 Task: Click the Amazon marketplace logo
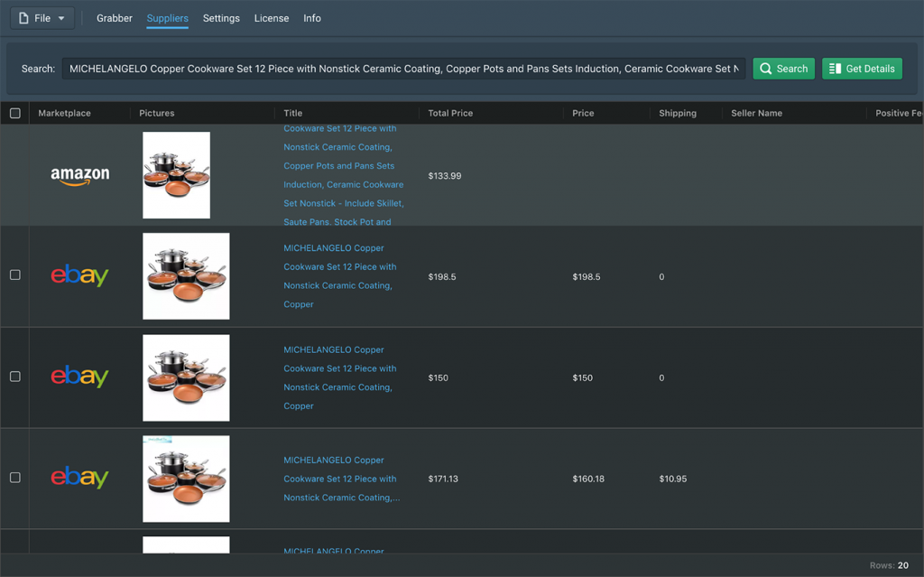click(x=79, y=176)
